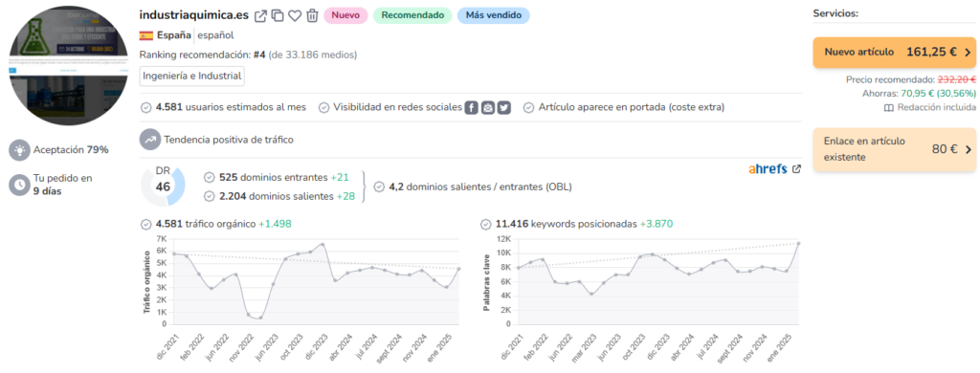The height and width of the screenshot is (373, 980).
Task: Click the lightbulb acceptance icon
Action: (20, 150)
